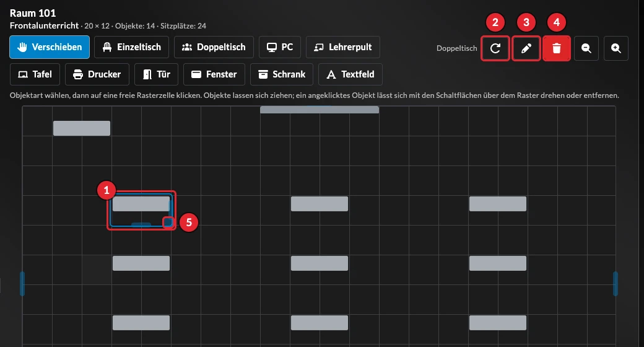Viewport: 644px width, 347px height.
Task: Choose the Schrank object type
Action: tap(281, 74)
